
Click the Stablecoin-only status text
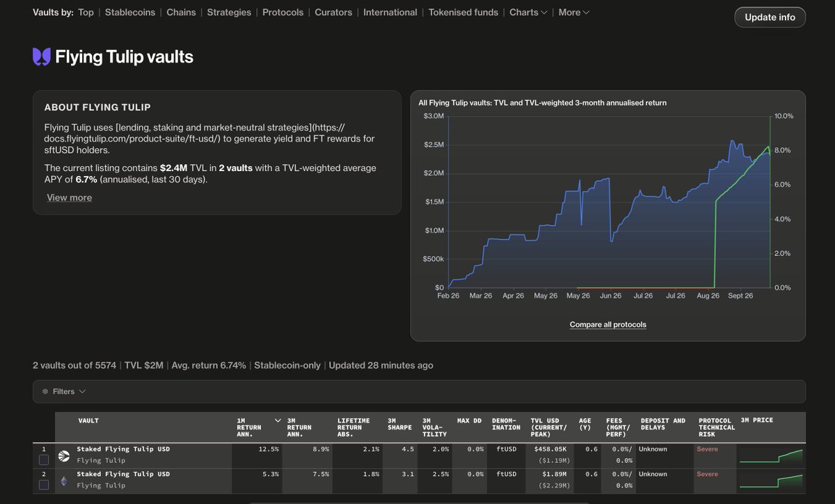(x=287, y=365)
